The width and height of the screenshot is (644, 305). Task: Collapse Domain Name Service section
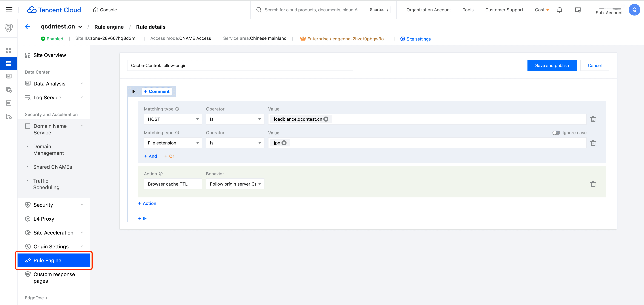54,129
